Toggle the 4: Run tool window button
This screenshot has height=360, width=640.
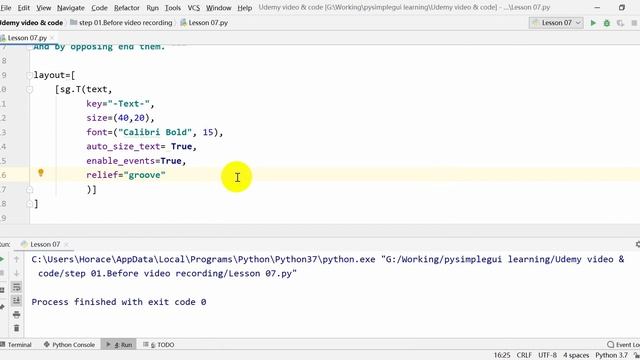(x=119, y=345)
